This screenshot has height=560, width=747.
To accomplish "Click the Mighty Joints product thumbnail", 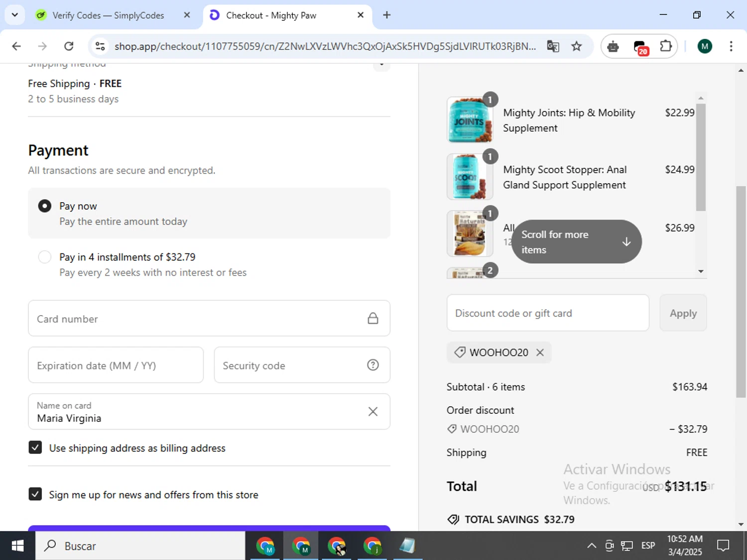I will [x=470, y=120].
